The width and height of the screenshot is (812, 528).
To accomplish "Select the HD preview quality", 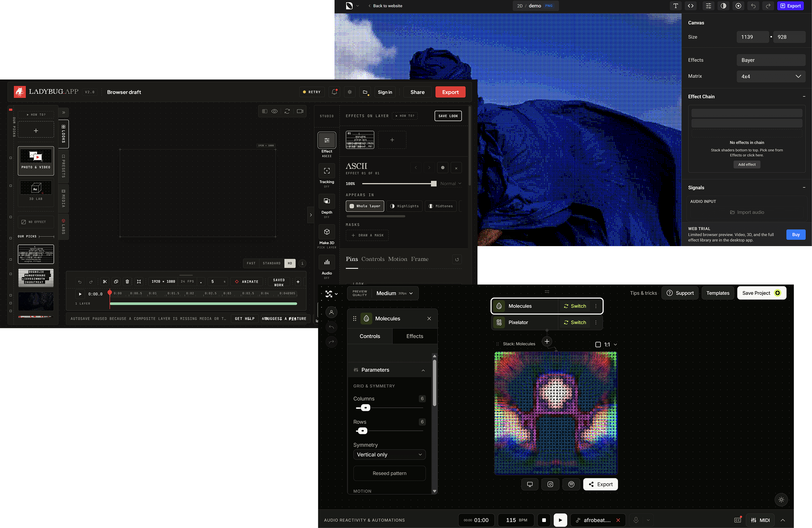I will coord(290,263).
